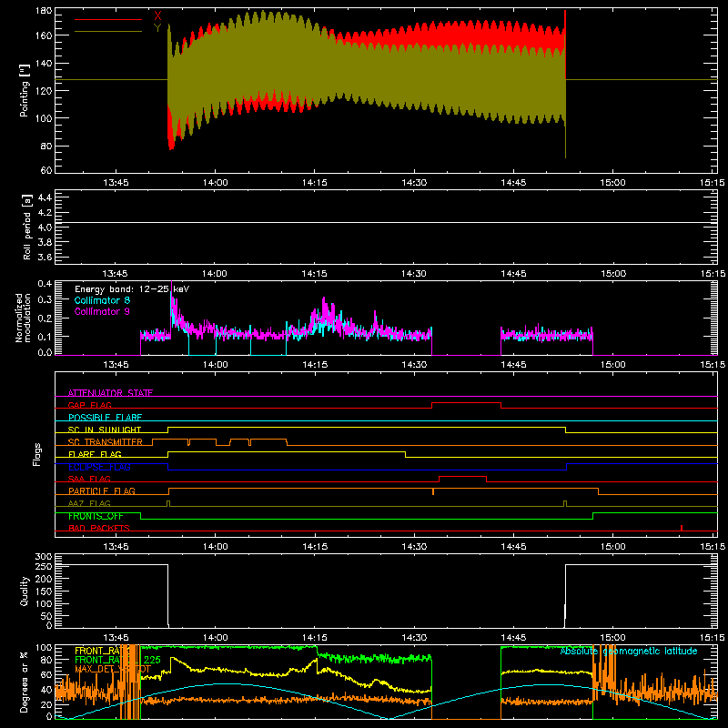Click the BAD_PACKETS flag label

click(x=99, y=528)
